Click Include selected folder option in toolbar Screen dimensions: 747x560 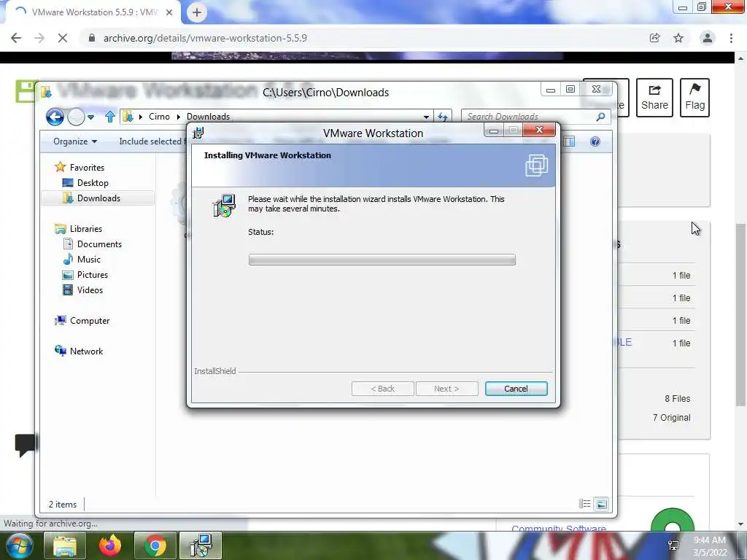pos(152,141)
